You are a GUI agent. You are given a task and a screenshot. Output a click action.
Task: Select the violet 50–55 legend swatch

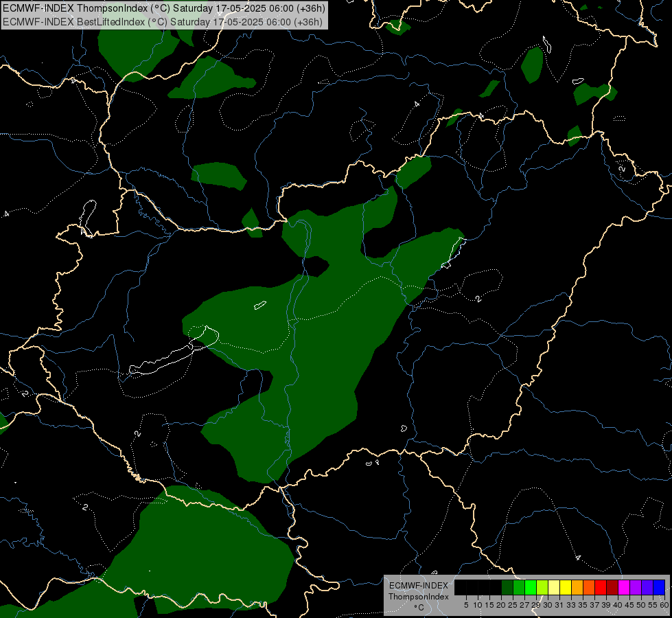[647, 587]
